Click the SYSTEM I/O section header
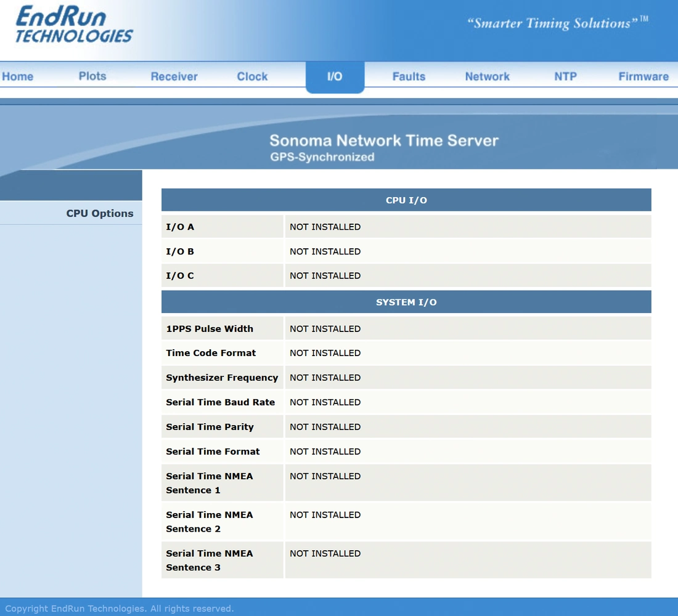Viewport: 678px width, 616px height. (406, 302)
